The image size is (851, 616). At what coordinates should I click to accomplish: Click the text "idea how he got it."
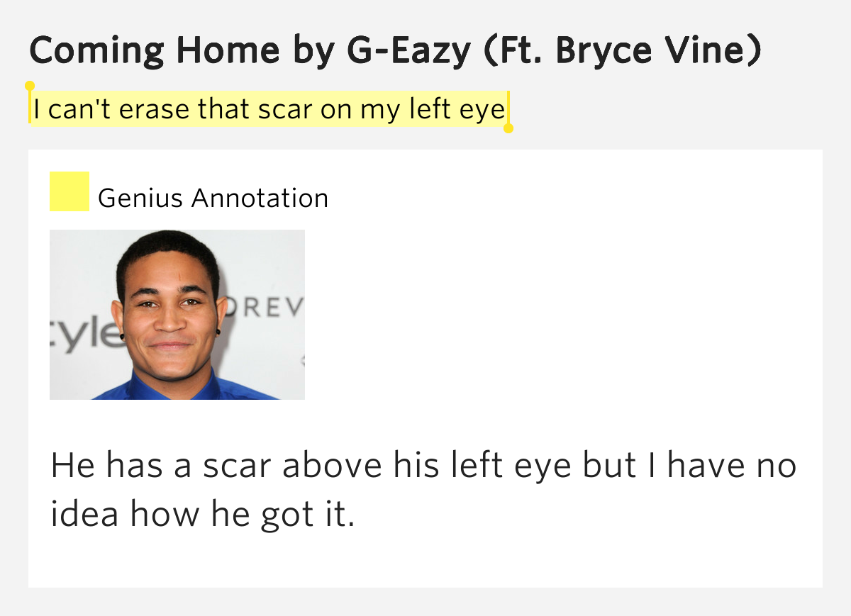202,514
